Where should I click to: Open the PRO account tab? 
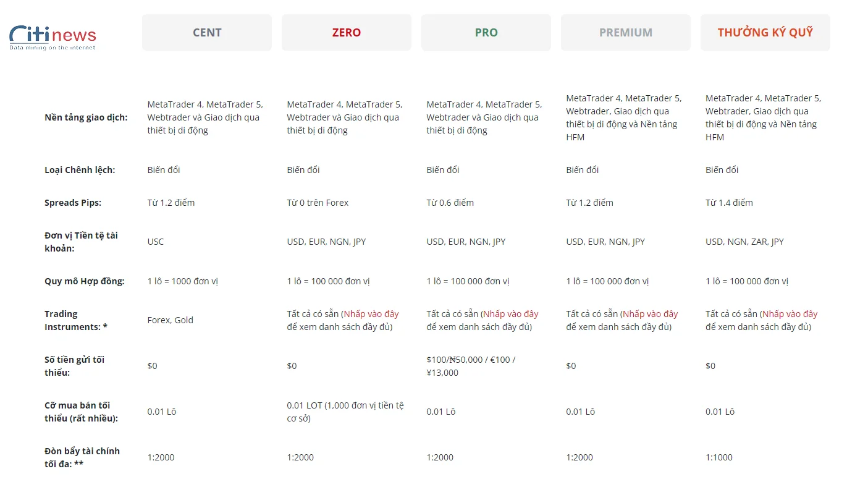point(486,33)
